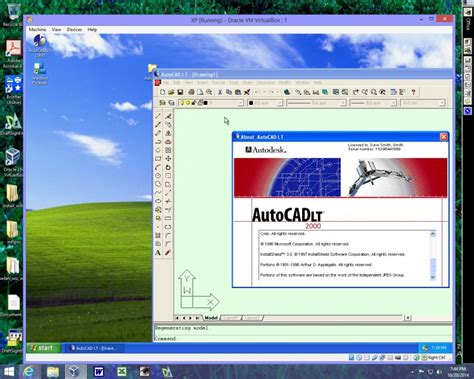Close the About AutoCAD LT dialog
Image resolution: width=474 pixels, height=379 pixels.
click(x=443, y=137)
